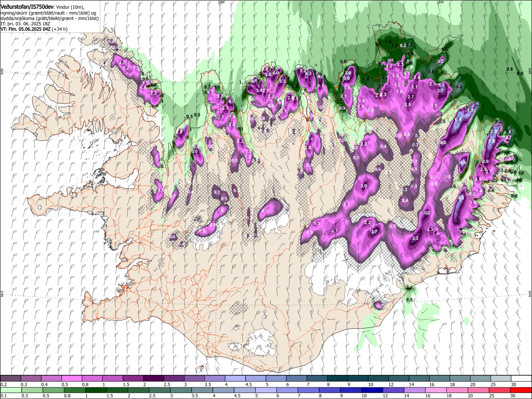Click the 5.8 precipitation value on the map
The height and width of the screenshot is (399, 532).
pyautogui.click(x=491, y=141)
